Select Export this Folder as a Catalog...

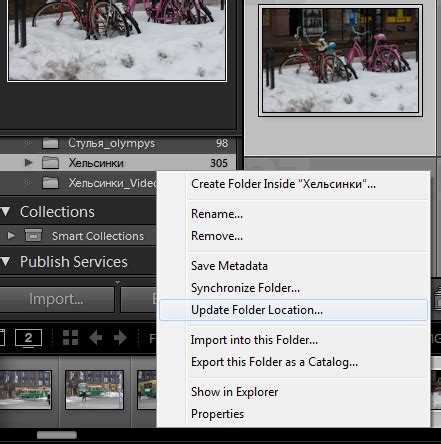coord(293,362)
